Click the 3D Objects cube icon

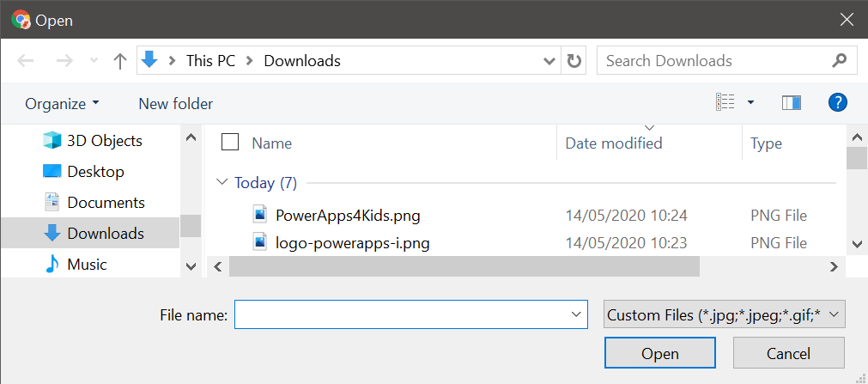pyautogui.click(x=52, y=141)
